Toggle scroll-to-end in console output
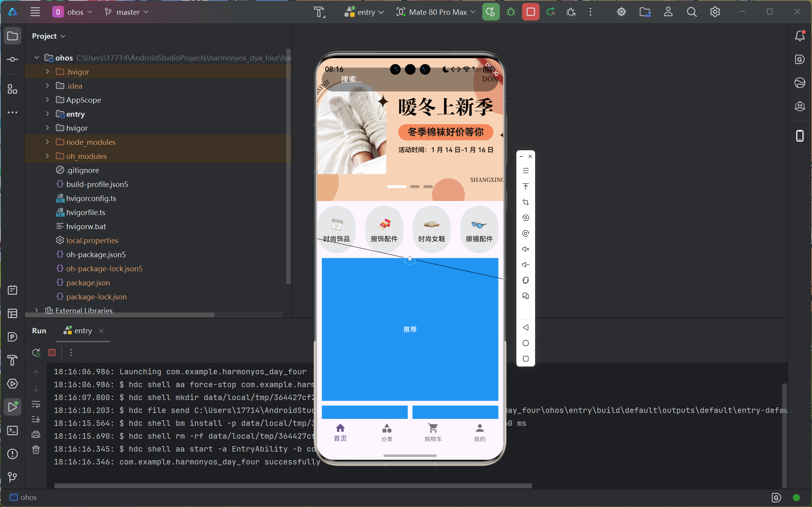The image size is (812, 507). coord(36,419)
